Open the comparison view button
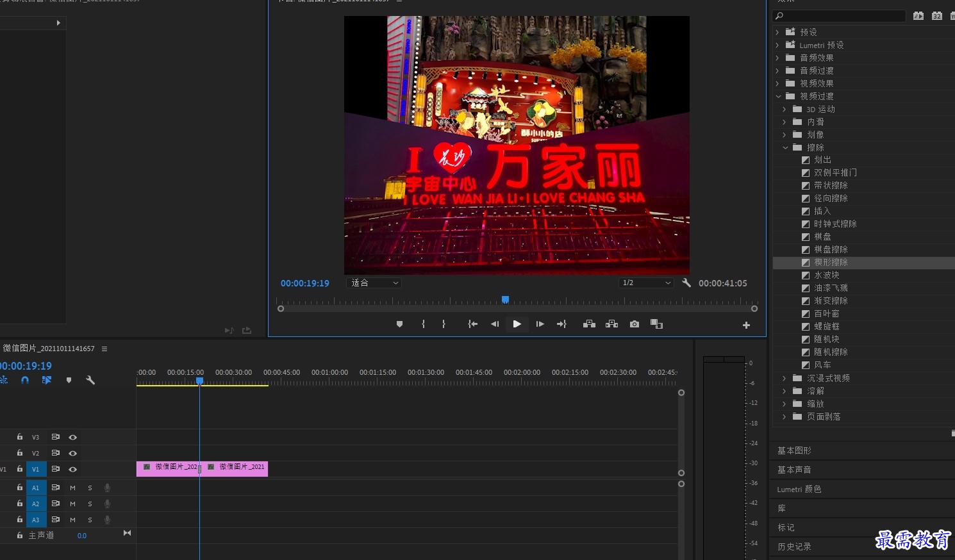 pos(656,324)
